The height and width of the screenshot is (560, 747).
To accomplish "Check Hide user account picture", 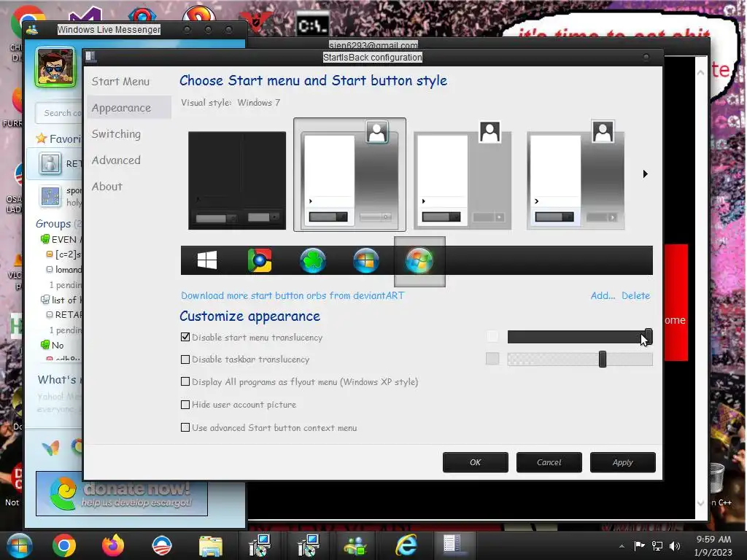I will tap(185, 405).
